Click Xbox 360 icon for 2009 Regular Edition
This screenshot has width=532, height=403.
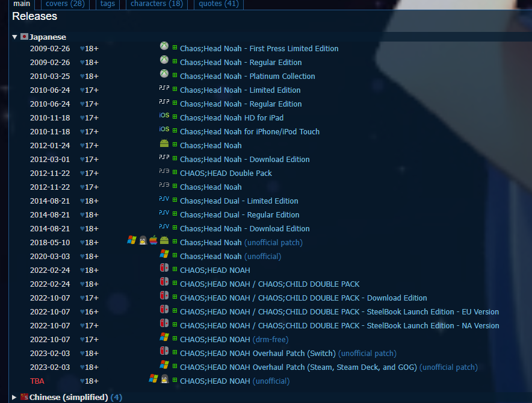[164, 60]
